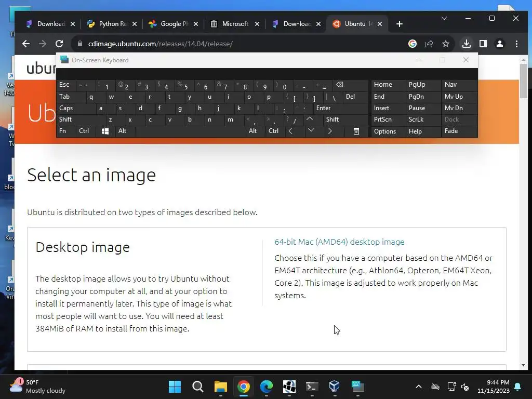Toggle the left Alt key
Image resolution: width=532 pixels, height=399 pixels.
click(x=125, y=131)
